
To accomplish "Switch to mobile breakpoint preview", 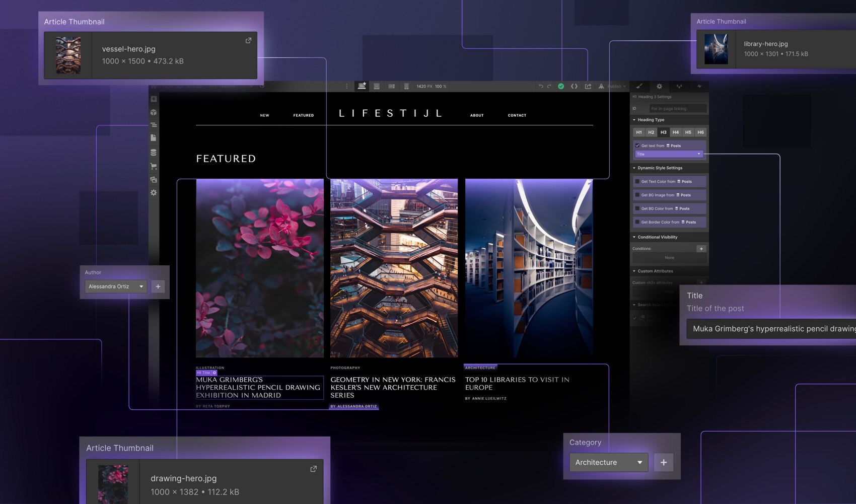I will (x=406, y=86).
